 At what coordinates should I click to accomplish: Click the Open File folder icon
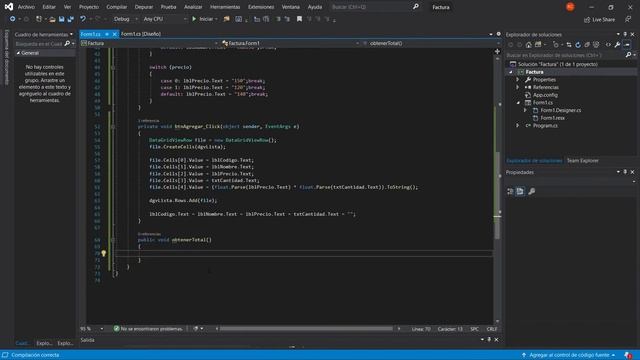[x=52, y=19]
